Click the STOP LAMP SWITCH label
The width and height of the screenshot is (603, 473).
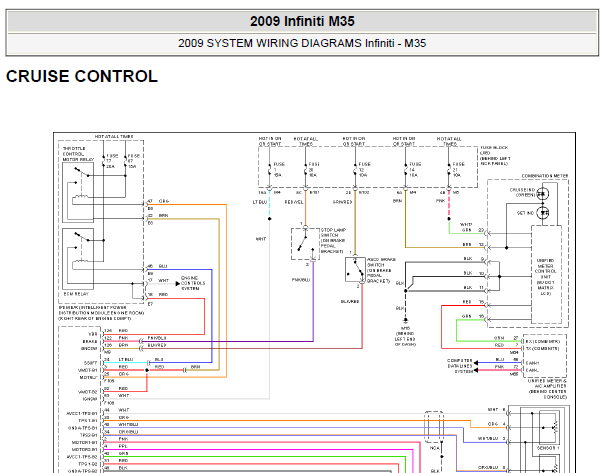[333, 241]
